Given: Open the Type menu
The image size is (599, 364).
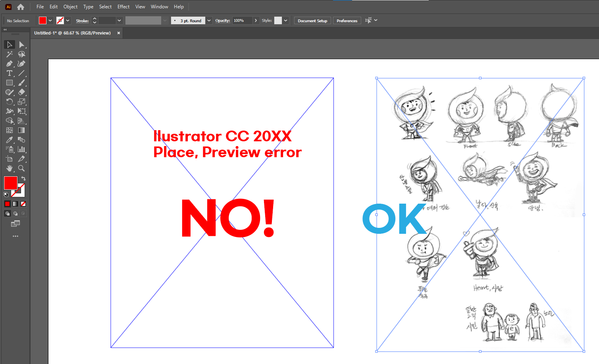Looking at the screenshot, I should tap(88, 7).
